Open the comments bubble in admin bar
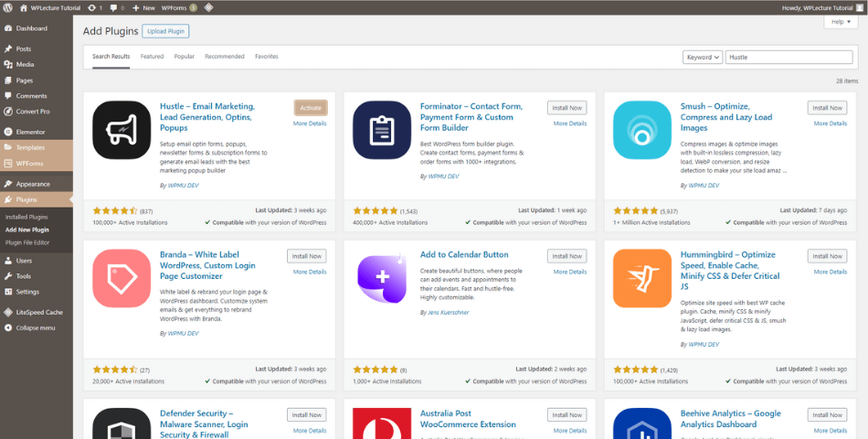868x439 pixels. pos(113,7)
